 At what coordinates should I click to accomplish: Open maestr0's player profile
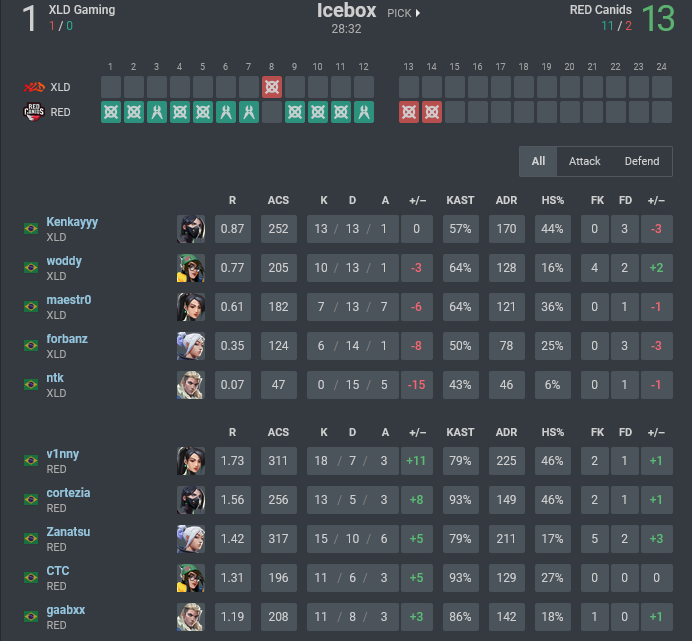(x=69, y=300)
